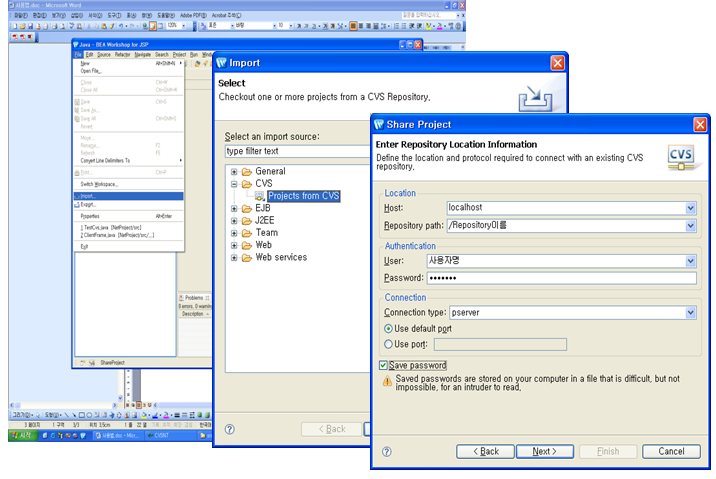This screenshot has width=716, height=479.
Task: Click the General folder icon in import tree
Action: point(247,172)
